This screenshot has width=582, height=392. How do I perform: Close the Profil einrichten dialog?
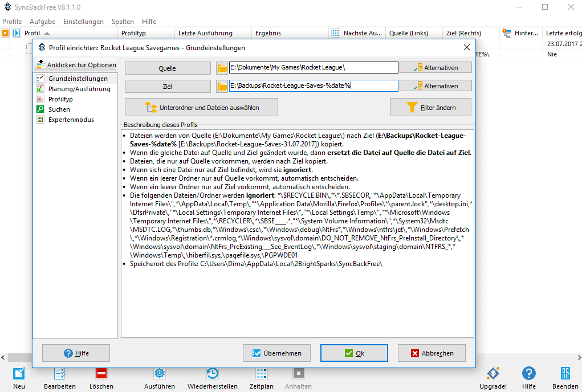(x=466, y=47)
